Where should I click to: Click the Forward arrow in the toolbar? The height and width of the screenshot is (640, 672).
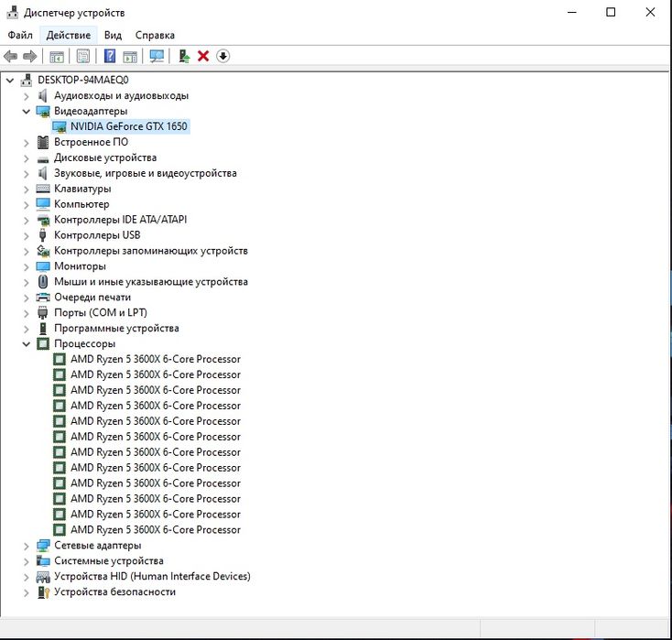click(29, 56)
